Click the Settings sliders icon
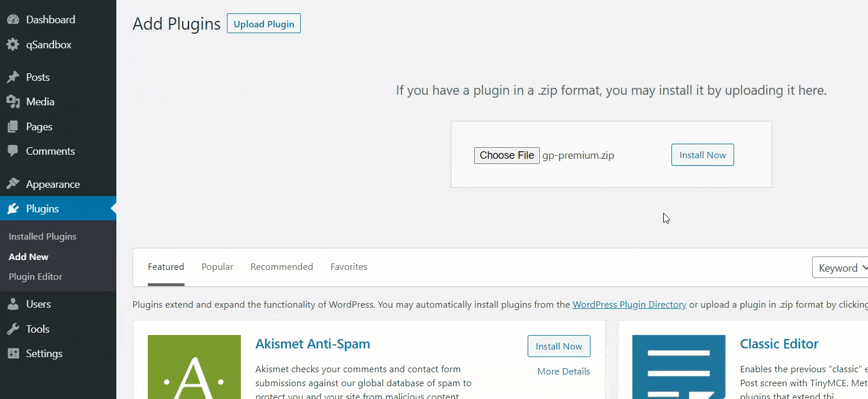868x399 pixels. (13, 354)
